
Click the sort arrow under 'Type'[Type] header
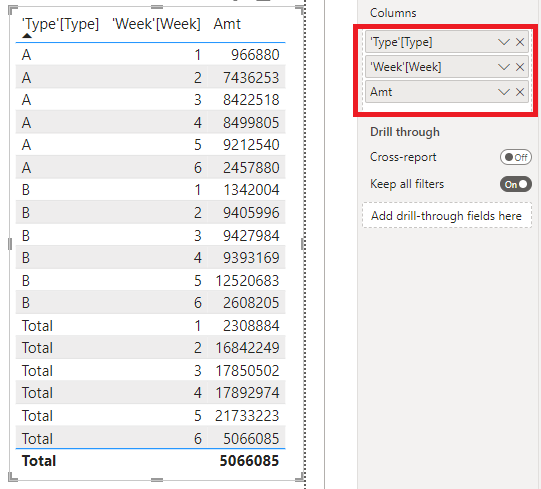(x=27, y=36)
